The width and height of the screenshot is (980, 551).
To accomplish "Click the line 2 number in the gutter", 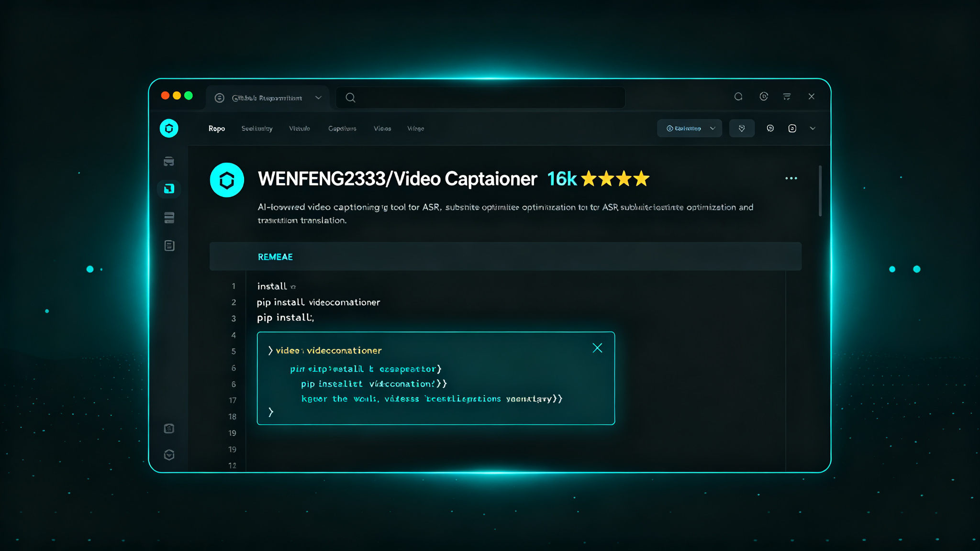I will tap(234, 302).
